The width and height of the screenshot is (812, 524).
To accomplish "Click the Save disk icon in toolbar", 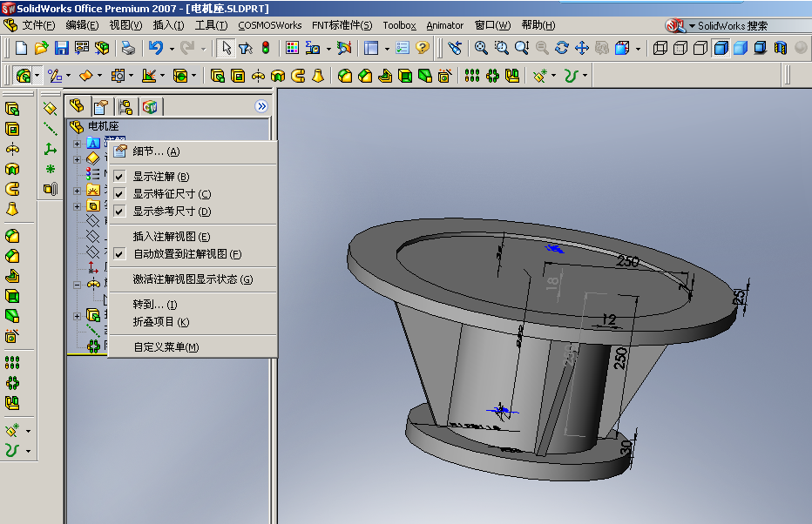I will [x=61, y=48].
